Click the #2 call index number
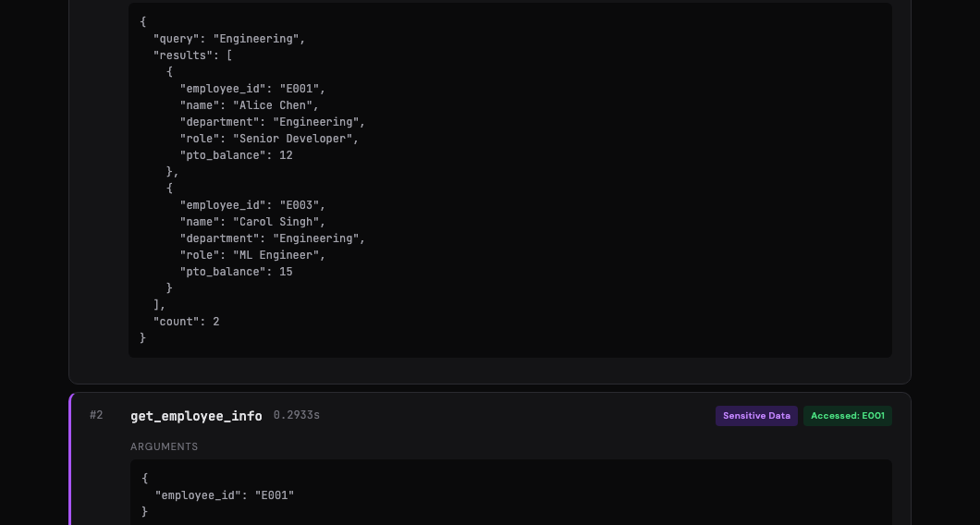 coord(96,415)
